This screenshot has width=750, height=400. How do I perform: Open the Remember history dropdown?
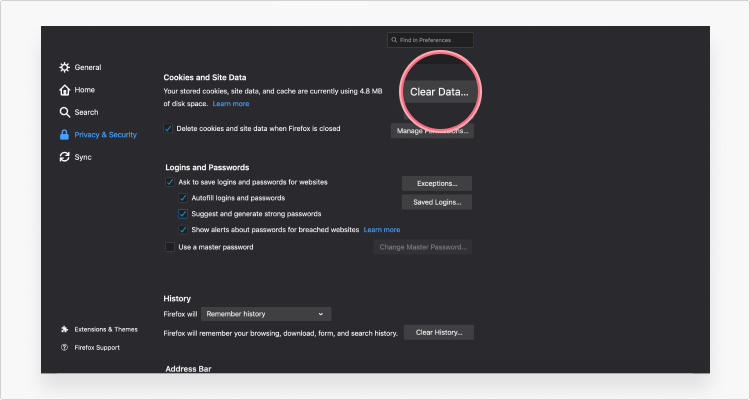pyautogui.click(x=266, y=314)
